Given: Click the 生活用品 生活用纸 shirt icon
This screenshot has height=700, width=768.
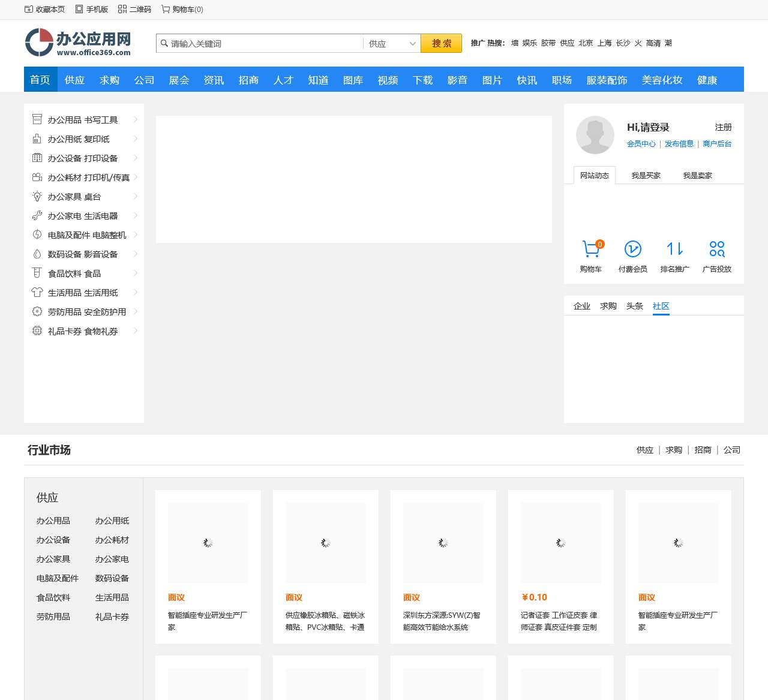Looking at the screenshot, I should click(x=37, y=292).
